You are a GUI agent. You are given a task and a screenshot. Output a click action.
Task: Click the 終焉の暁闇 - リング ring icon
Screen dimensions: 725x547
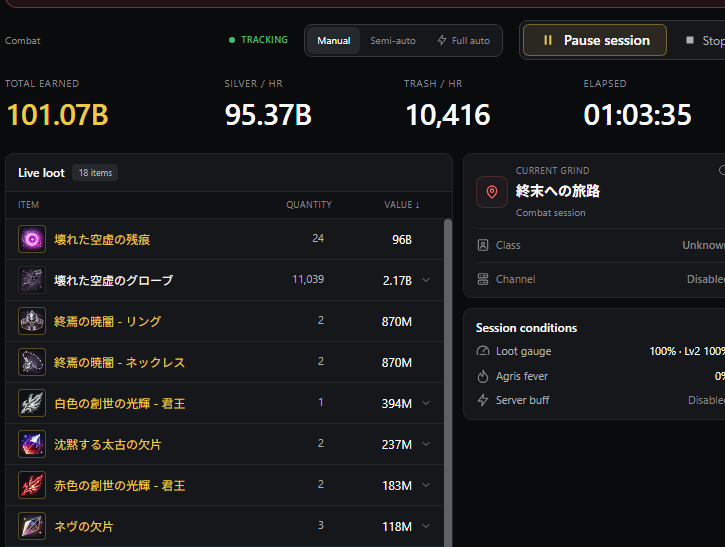pyautogui.click(x=32, y=321)
